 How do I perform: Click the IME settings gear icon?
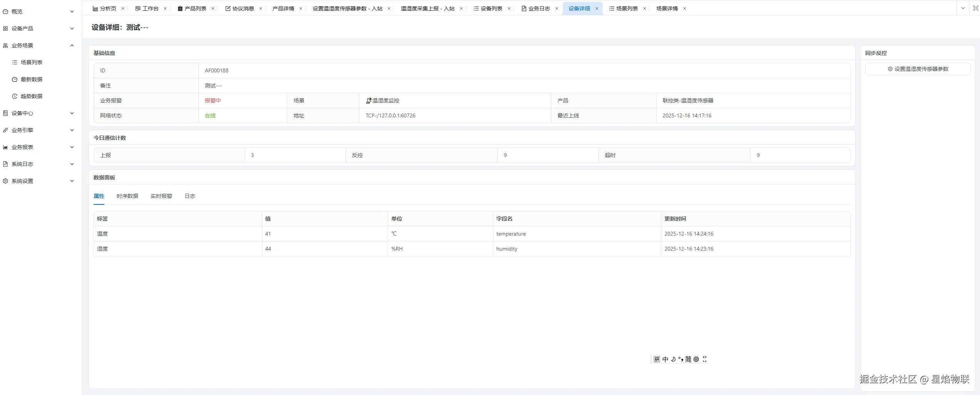click(696, 359)
